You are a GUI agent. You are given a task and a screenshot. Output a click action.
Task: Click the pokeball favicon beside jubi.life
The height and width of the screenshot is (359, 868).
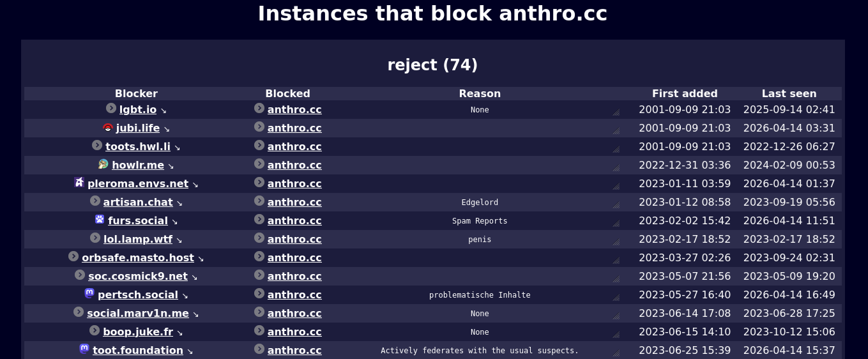coord(108,128)
